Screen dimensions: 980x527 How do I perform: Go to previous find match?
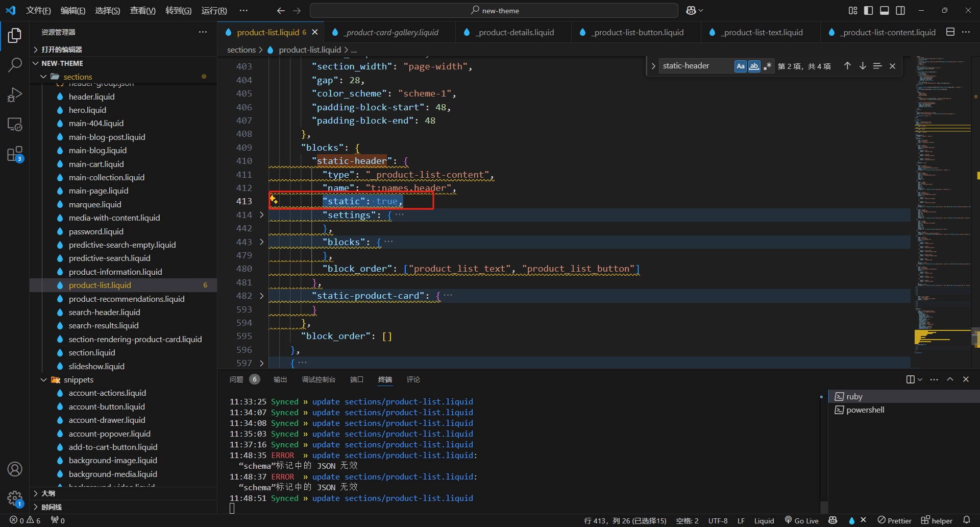pyautogui.click(x=847, y=66)
